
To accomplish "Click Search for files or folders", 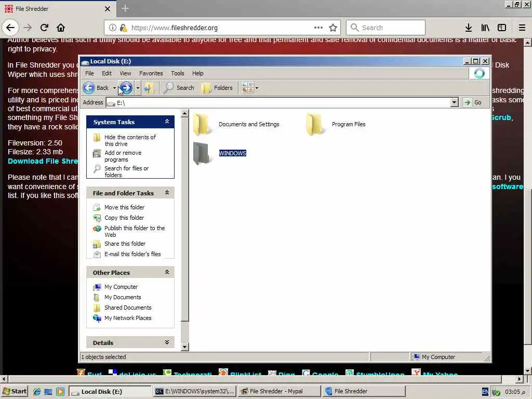I will (126, 171).
